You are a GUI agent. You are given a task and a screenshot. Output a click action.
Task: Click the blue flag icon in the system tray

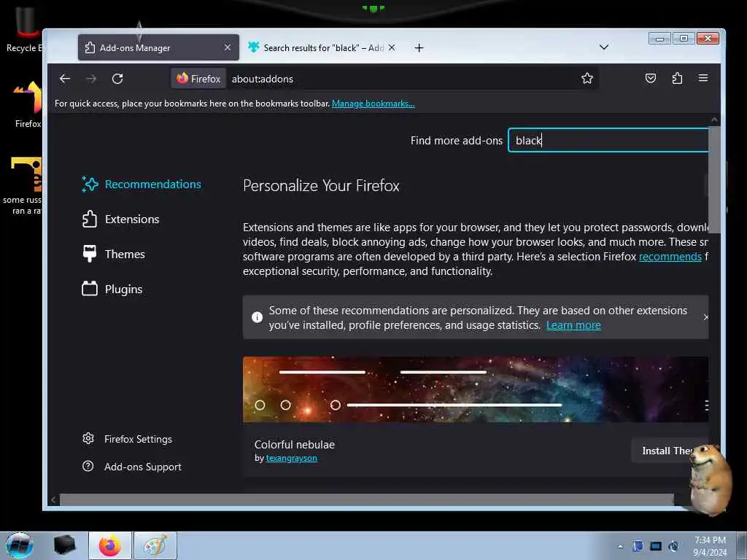tap(638, 546)
